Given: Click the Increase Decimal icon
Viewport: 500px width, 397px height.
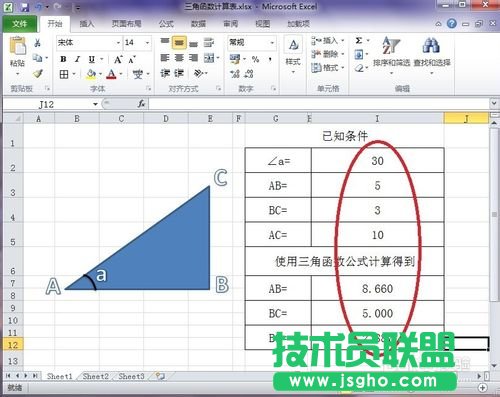Looking at the screenshot, I should (235, 73).
